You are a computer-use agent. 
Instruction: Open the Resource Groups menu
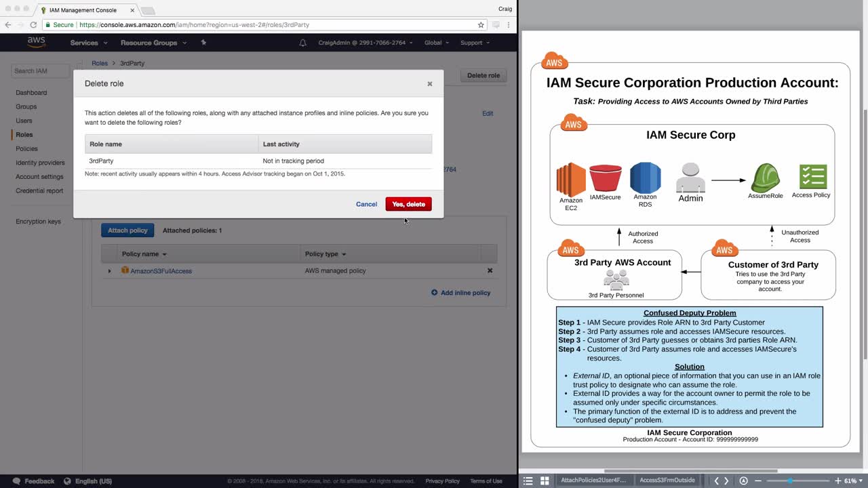153,43
